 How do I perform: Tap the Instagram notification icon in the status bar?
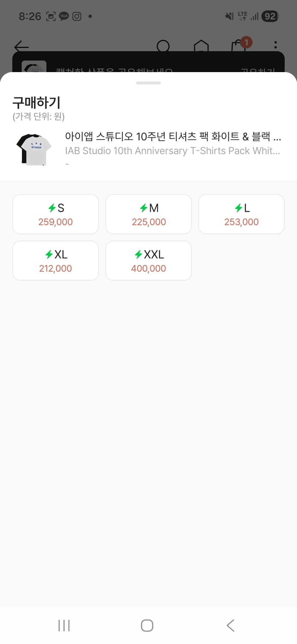77,16
